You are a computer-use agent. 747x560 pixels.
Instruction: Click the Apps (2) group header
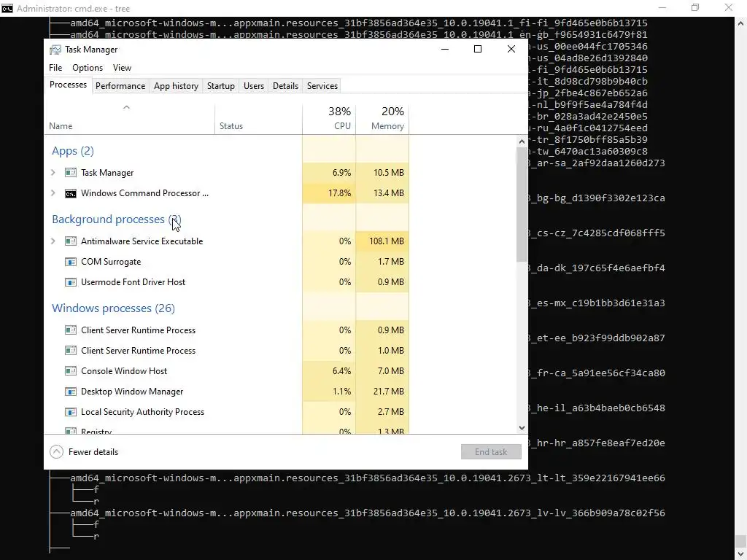pyautogui.click(x=73, y=151)
